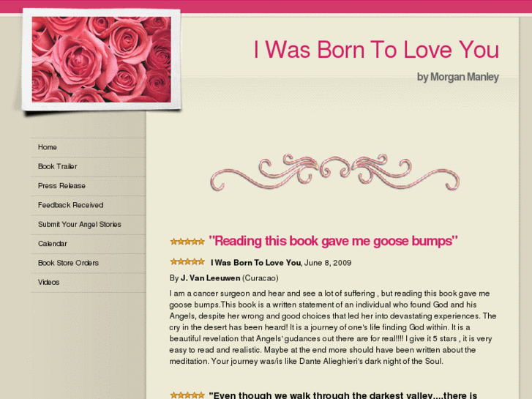Click the reviewer location '(Curacao)'

(x=261, y=278)
